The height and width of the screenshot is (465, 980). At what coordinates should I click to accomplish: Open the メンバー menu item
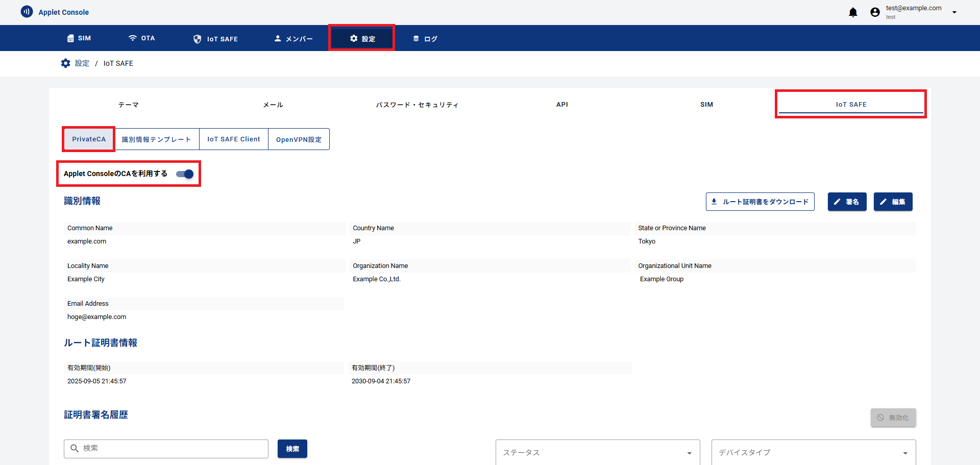(x=293, y=39)
